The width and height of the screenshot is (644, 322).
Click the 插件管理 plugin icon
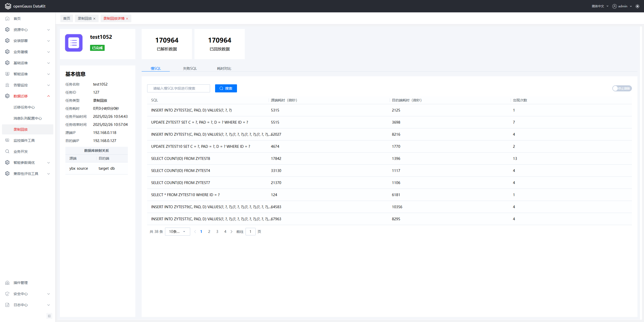pyautogui.click(x=7, y=283)
